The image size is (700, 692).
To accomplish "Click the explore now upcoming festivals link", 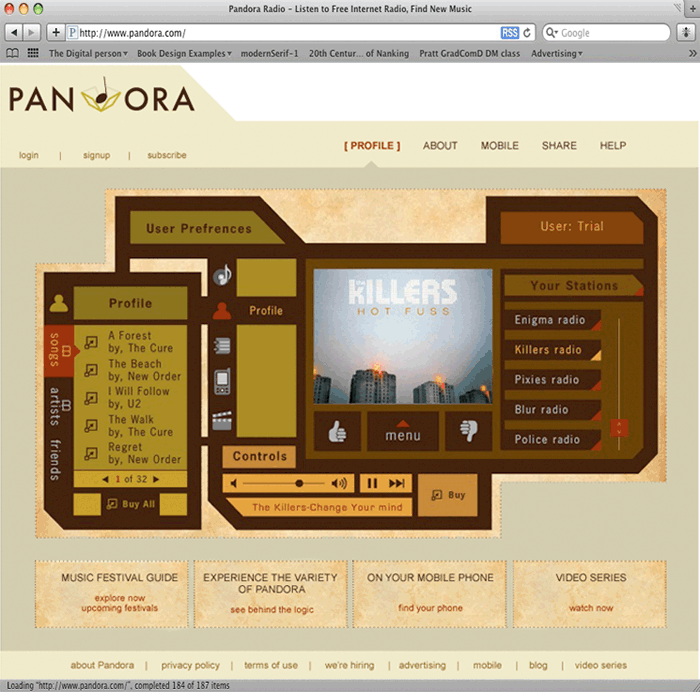I will (120, 603).
